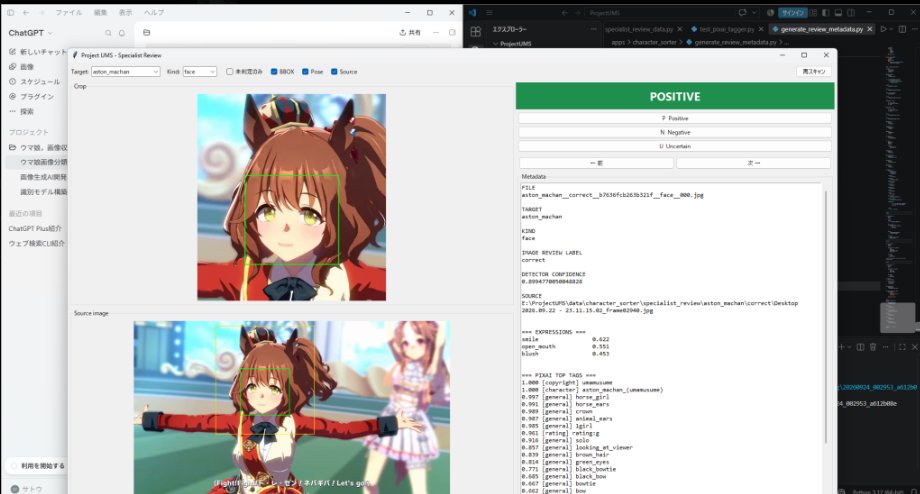Viewport: 920px width, 494px height.
Task: Split the VS Code terminal panel
Action: [x=860, y=347]
